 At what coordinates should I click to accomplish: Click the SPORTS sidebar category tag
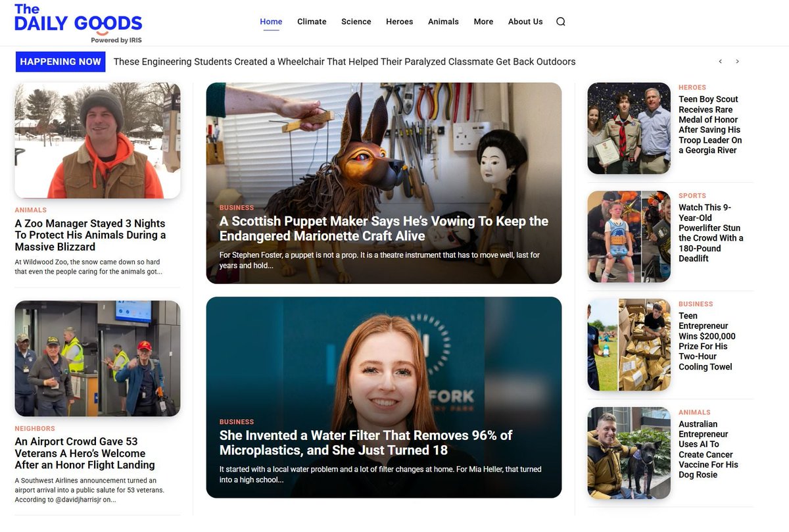coord(692,196)
